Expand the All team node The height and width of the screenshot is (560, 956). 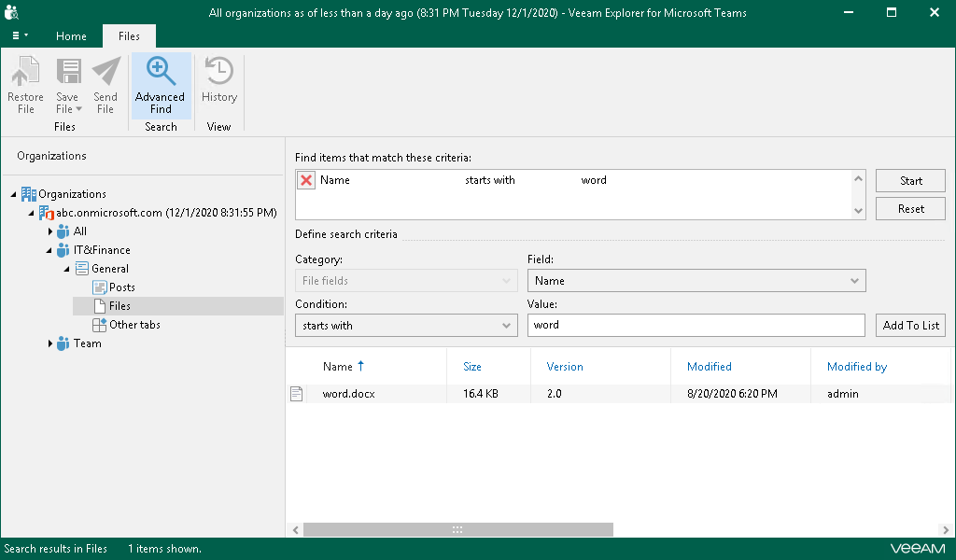(50, 231)
